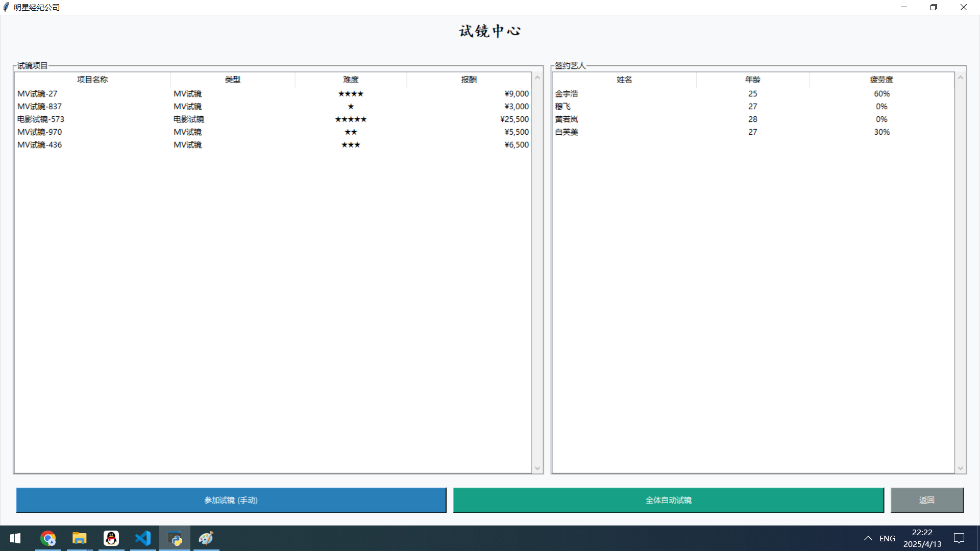Image resolution: width=980 pixels, height=551 pixels.
Task: Open Windows Start menu
Action: (15, 538)
